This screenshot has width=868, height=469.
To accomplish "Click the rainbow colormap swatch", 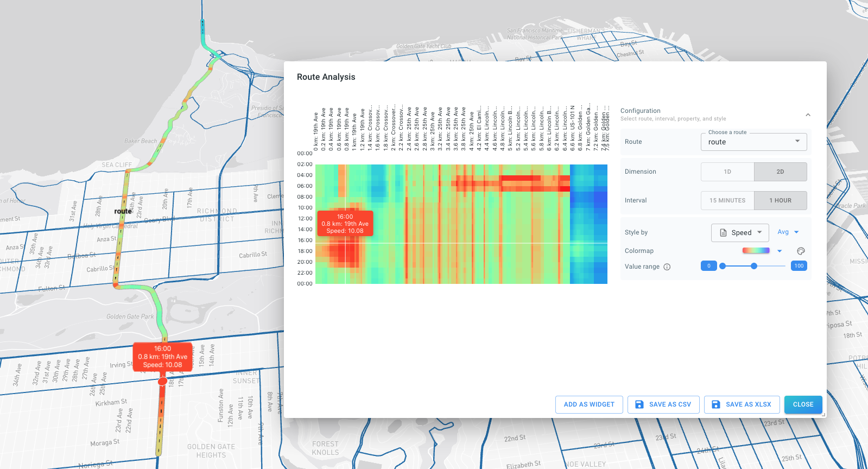I will click(756, 251).
